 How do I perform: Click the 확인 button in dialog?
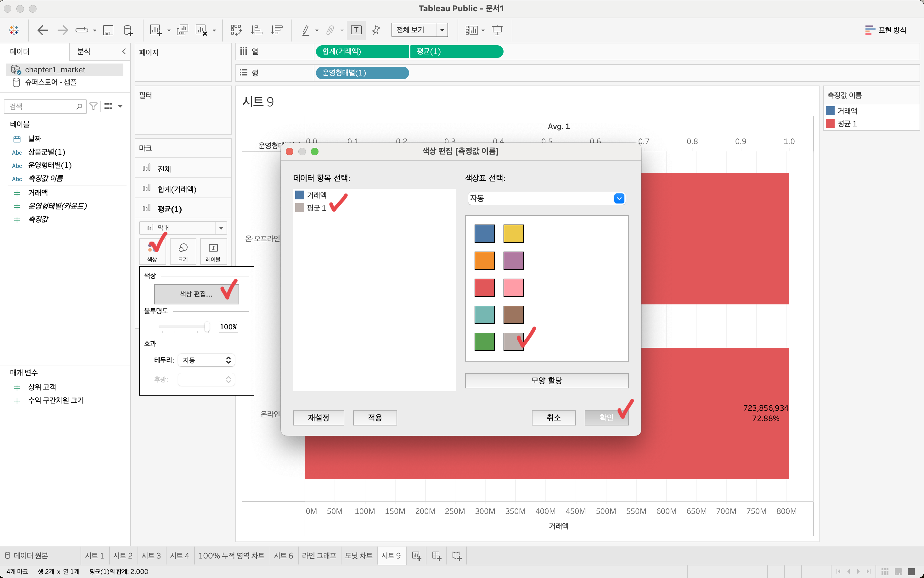[x=606, y=417]
